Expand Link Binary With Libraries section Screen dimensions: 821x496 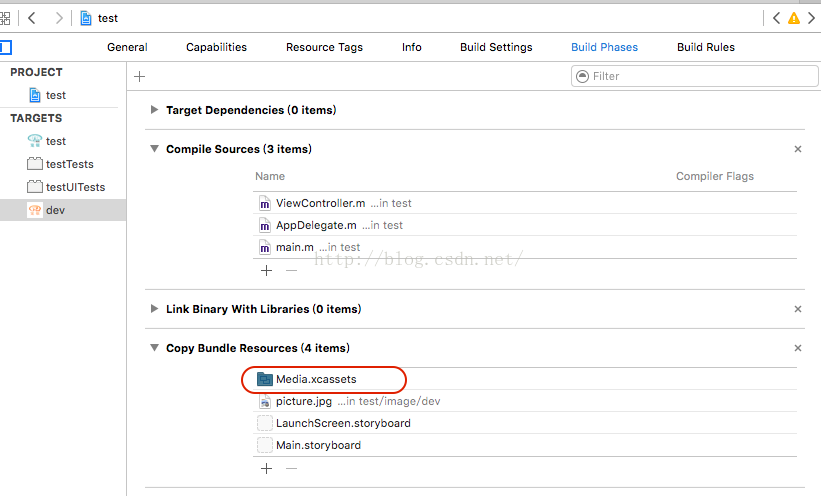tap(154, 309)
